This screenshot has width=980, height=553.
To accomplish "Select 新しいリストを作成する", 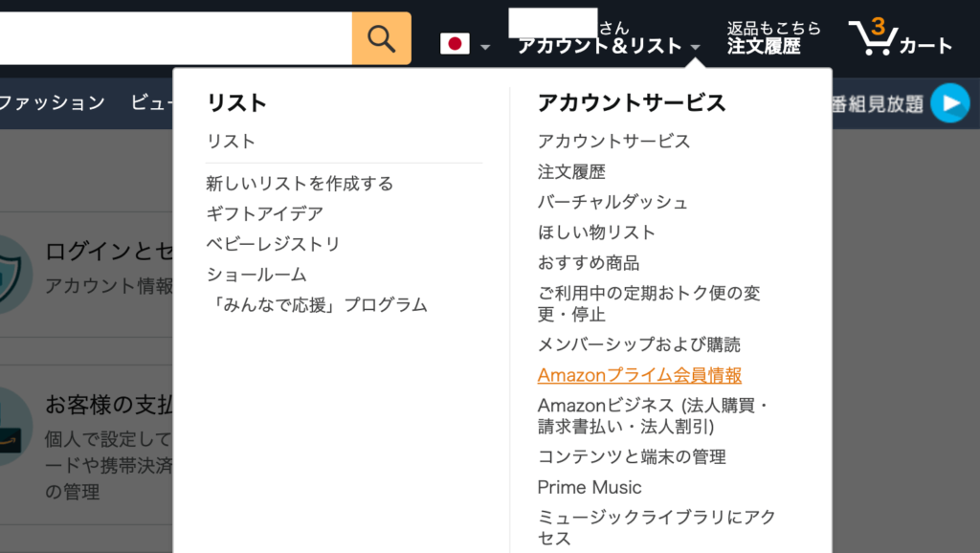I will (300, 183).
